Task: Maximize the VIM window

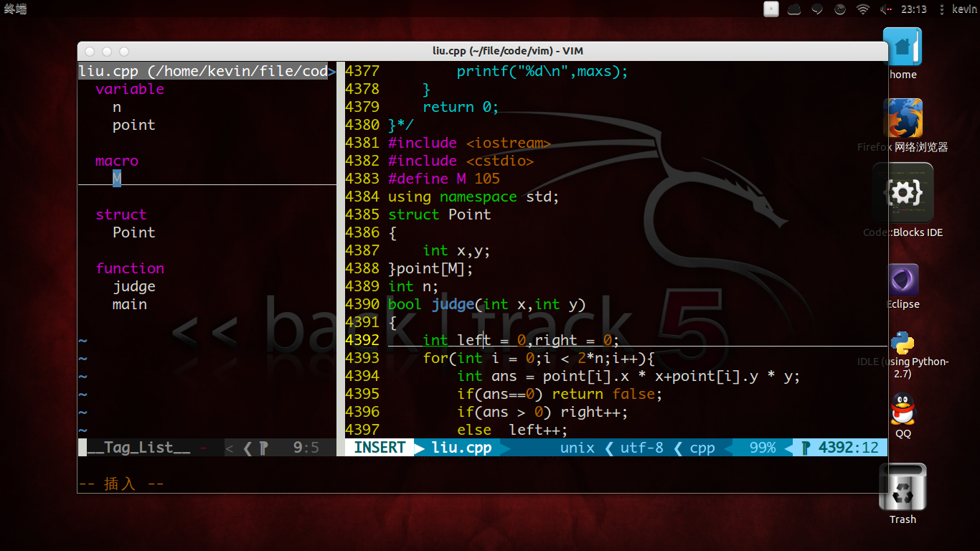Action: (124, 52)
